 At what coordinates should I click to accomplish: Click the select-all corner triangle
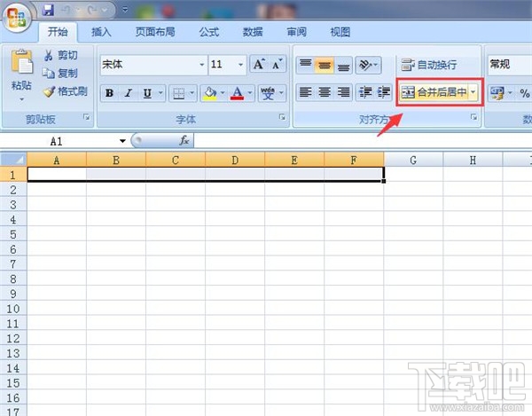click(x=13, y=159)
